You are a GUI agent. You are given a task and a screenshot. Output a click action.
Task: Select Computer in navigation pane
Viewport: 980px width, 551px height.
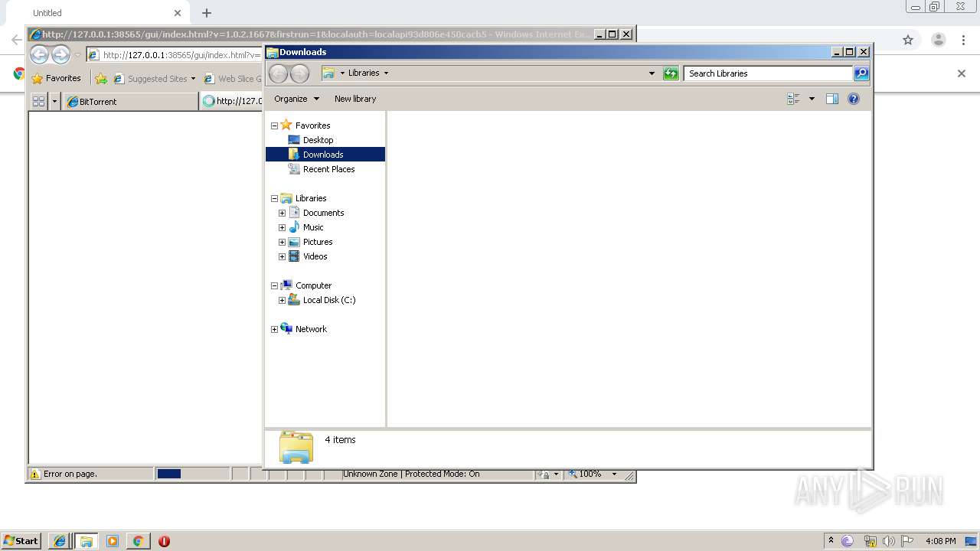[x=313, y=285]
